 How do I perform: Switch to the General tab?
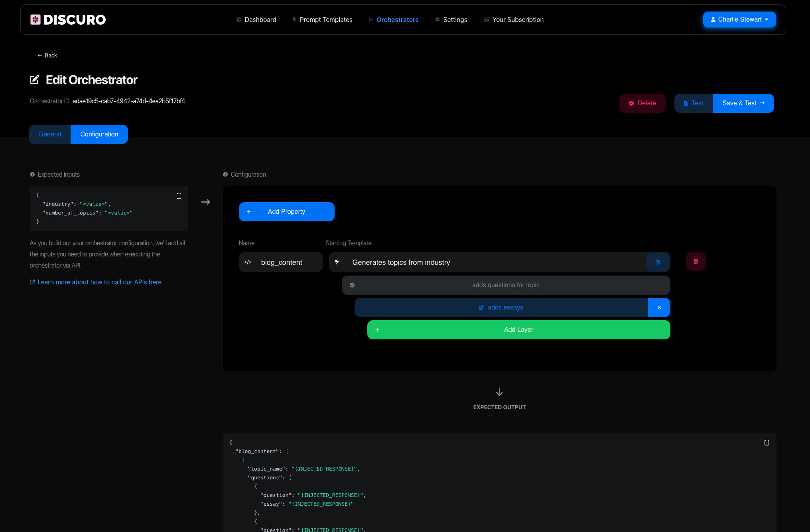point(49,134)
